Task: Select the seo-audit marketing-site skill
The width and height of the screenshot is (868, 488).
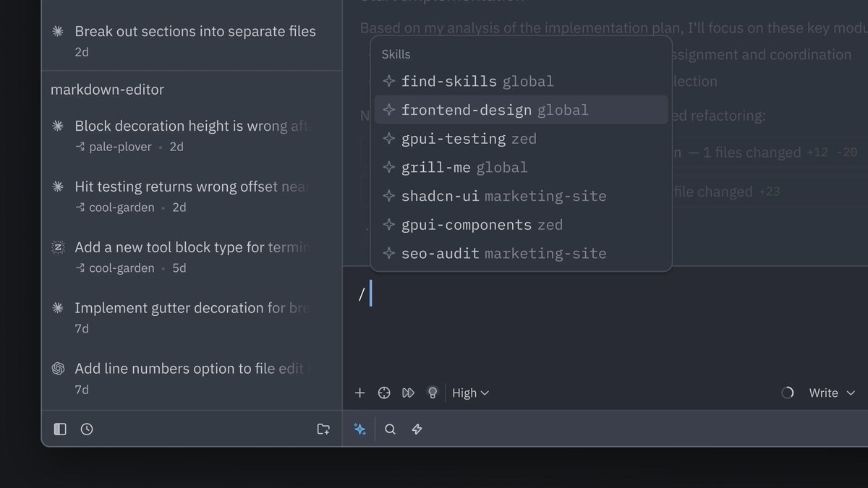Action: coord(521,253)
